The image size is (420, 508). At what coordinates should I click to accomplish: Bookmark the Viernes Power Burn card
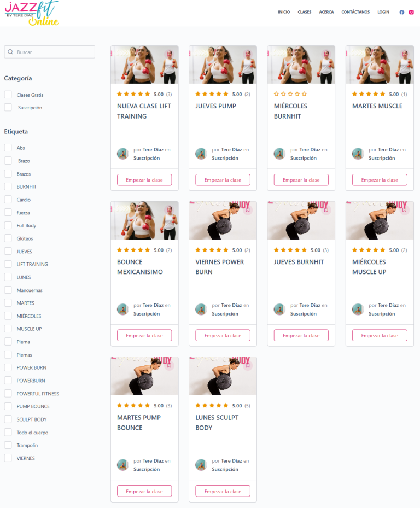[248, 209]
